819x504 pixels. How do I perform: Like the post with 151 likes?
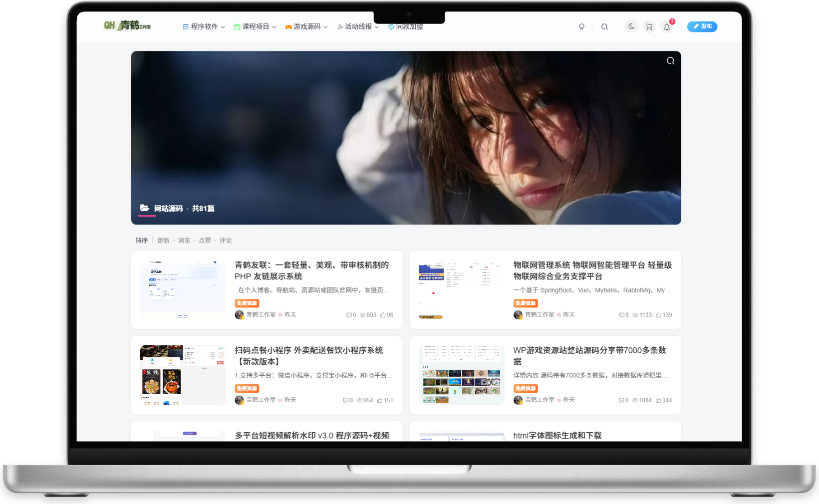point(380,401)
